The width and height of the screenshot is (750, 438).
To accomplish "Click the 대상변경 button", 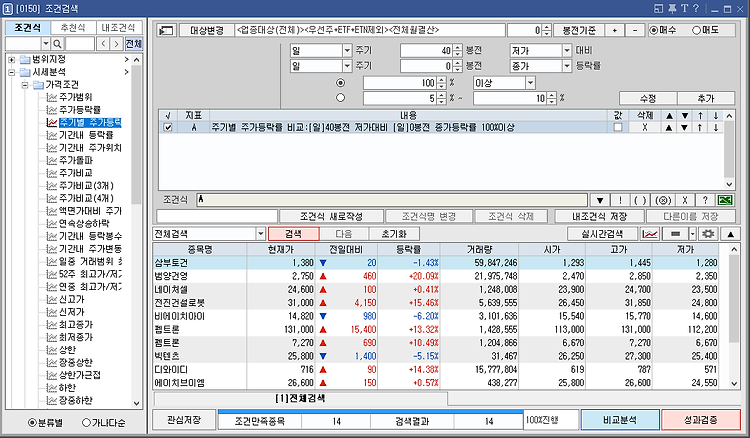I will click(x=207, y=30).
